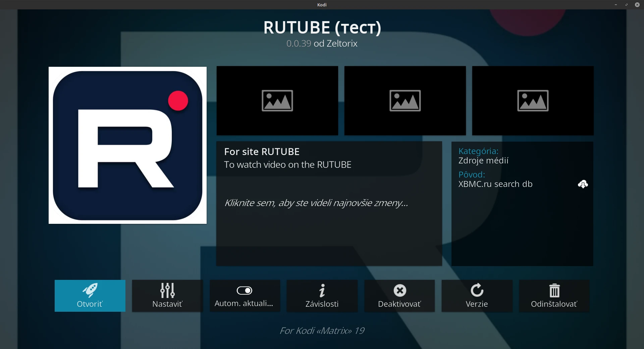Click the 'To watch video on the RUTUBE' text

(x=287, y=165)
